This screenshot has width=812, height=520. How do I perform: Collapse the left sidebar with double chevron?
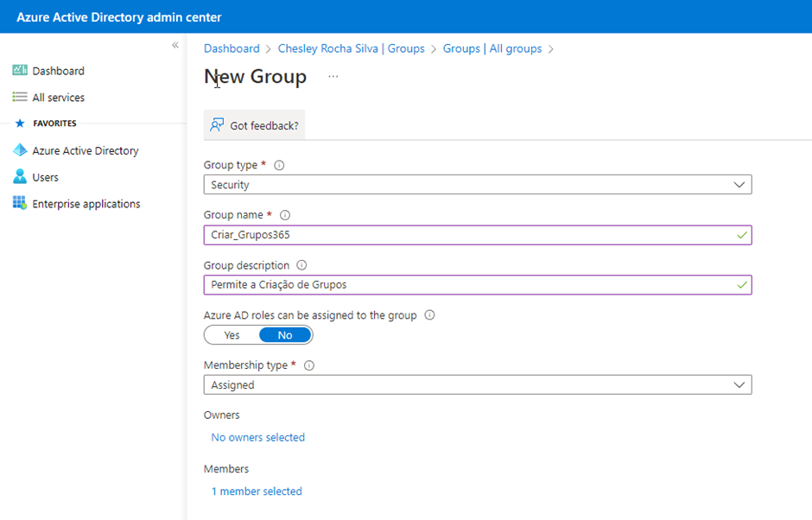point(175,45)
